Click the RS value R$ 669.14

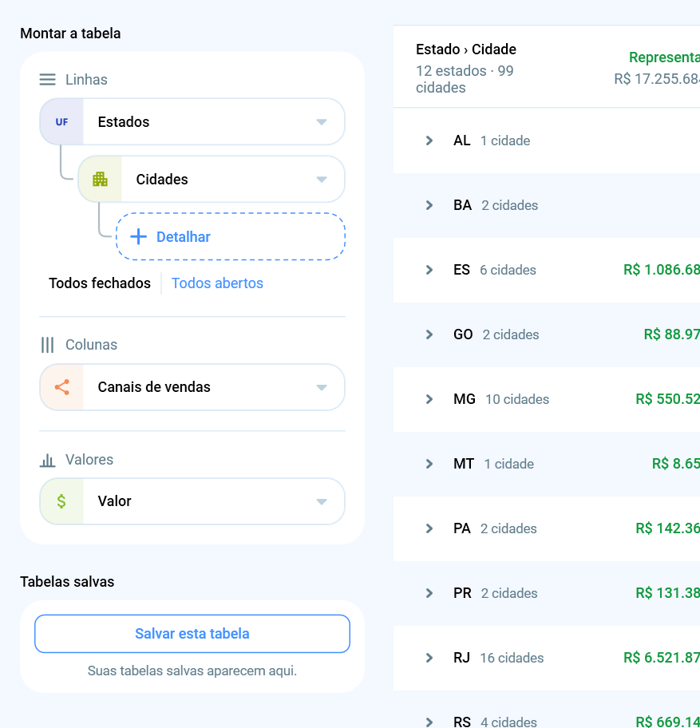(667, 722)
